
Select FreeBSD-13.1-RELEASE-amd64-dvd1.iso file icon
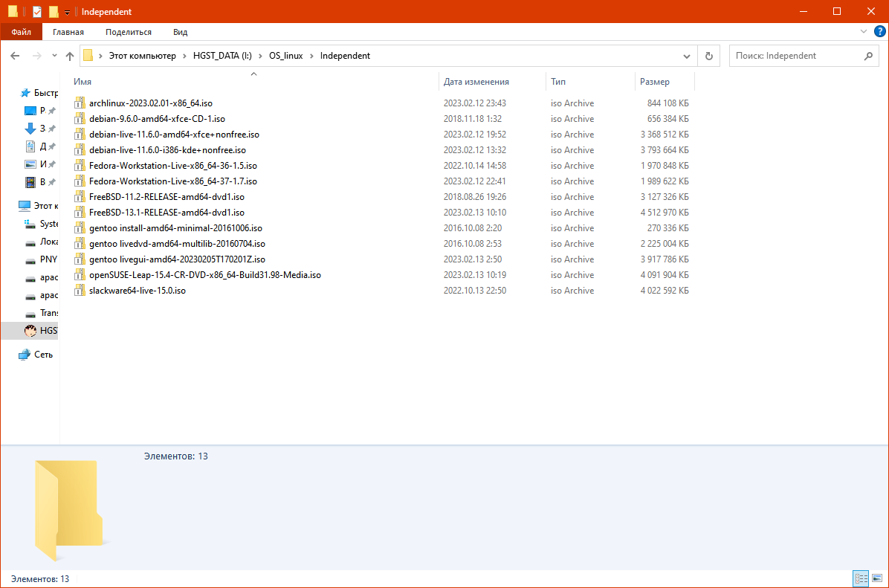tap(80, 212)
